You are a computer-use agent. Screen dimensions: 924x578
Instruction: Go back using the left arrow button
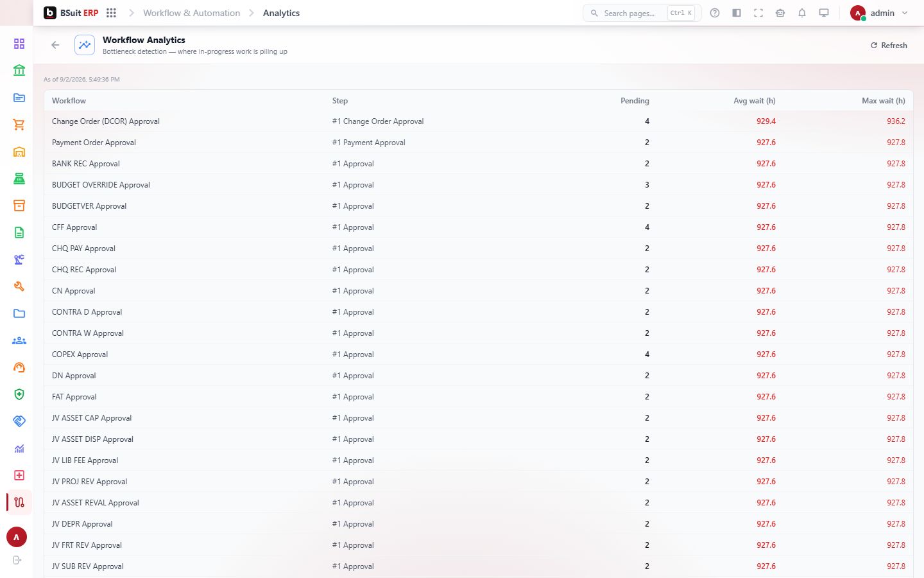click(55, 45)
